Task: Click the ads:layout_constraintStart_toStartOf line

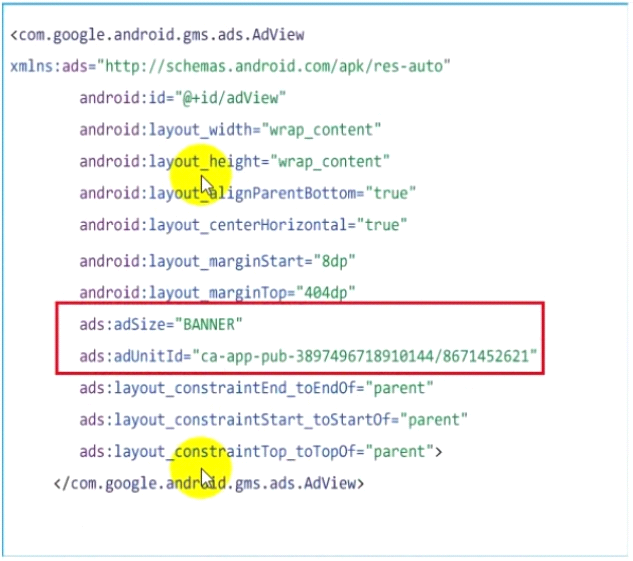Action: [x=273, y=420]
